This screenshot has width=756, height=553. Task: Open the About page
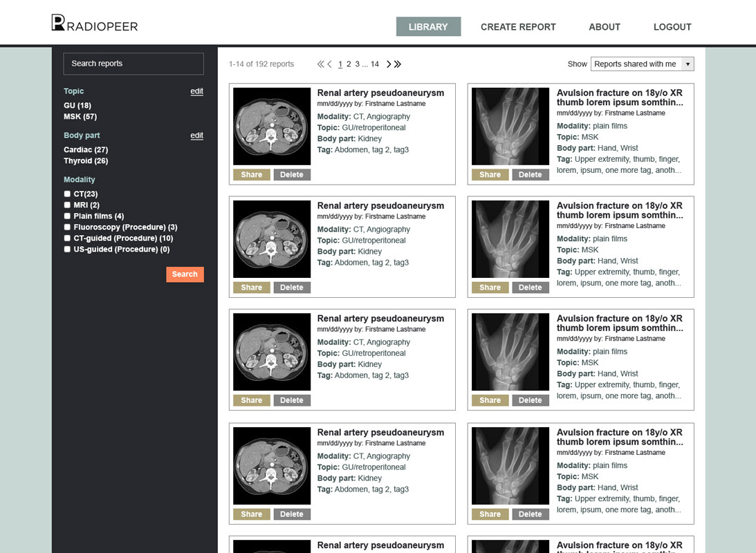click(604, 27)
